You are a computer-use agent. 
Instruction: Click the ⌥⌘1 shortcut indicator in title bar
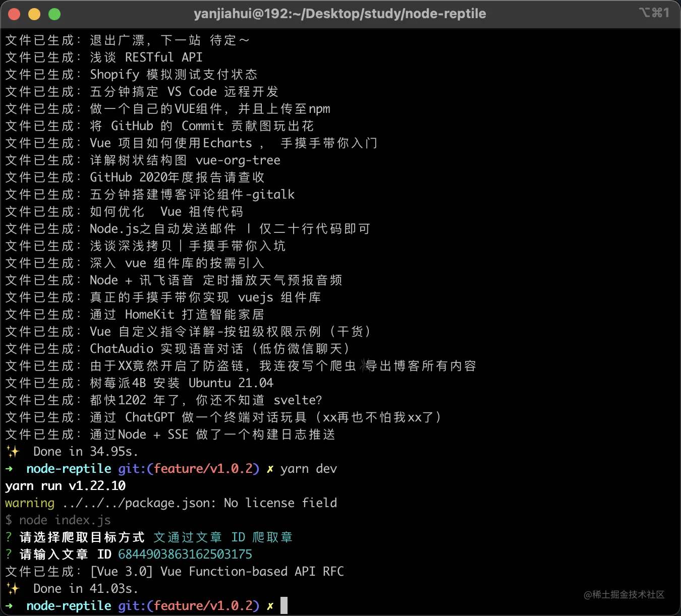(x=654, y=13)
